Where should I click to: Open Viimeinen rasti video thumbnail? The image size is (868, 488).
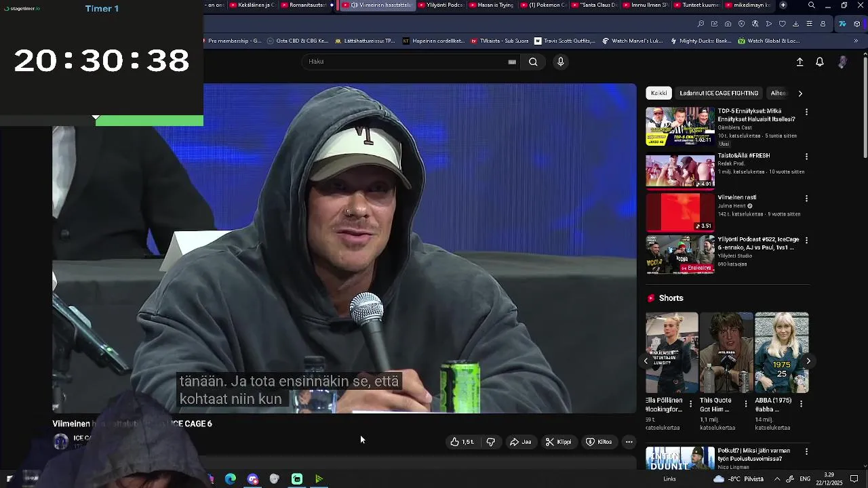[680, 211]
